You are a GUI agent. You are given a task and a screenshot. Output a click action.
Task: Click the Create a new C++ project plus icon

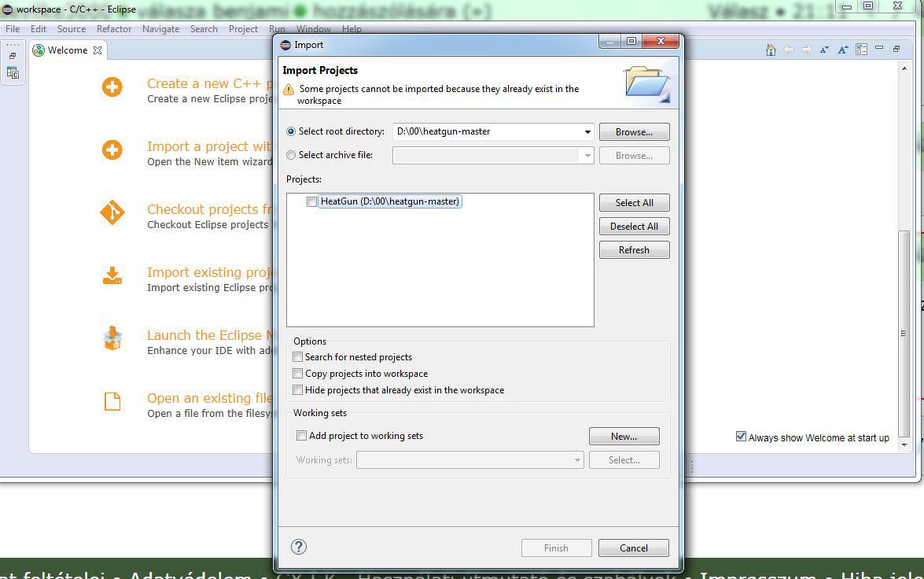112,87
